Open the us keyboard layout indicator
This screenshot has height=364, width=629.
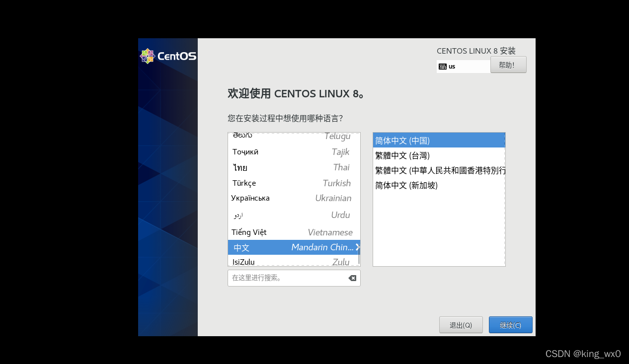tap(463, 66)
